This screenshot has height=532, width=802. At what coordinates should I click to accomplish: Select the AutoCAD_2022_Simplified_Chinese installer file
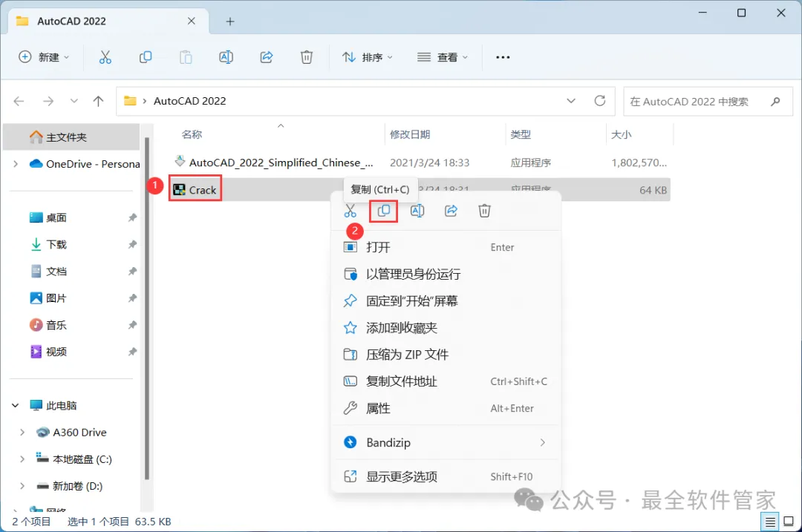tap(420, 162)
